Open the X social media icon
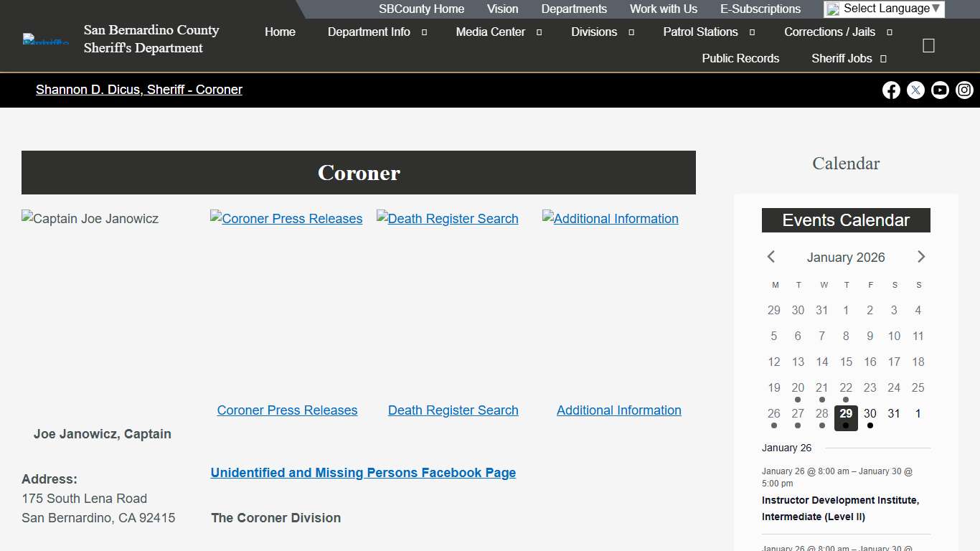Image resolution: width=980 pixels, height=551 pixels. pos(915,90)
